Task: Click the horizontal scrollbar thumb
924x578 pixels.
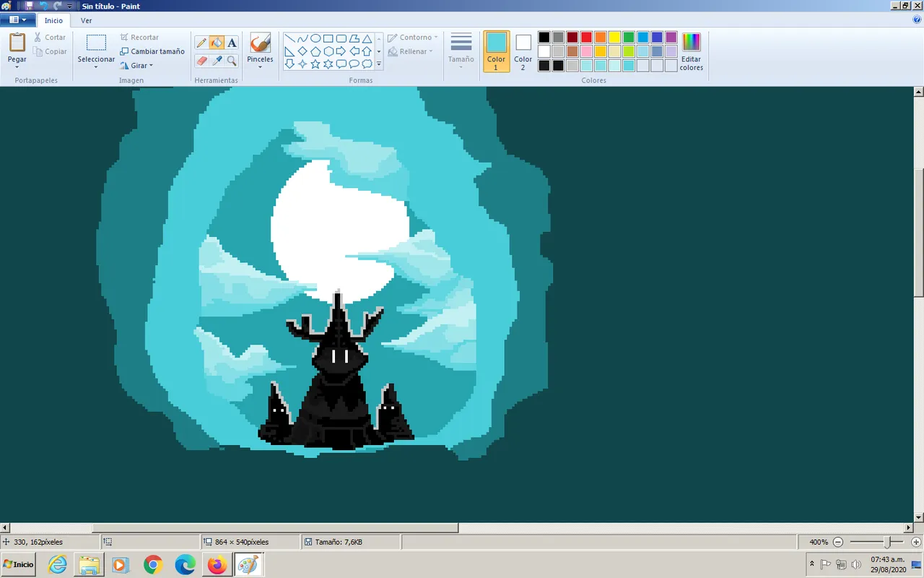Action: tap(275, 528)
